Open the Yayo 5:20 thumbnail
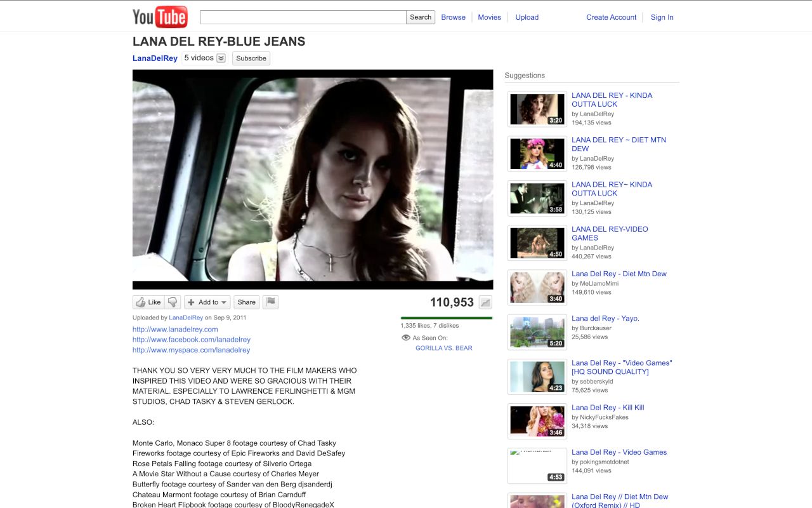 click(537, 332)
